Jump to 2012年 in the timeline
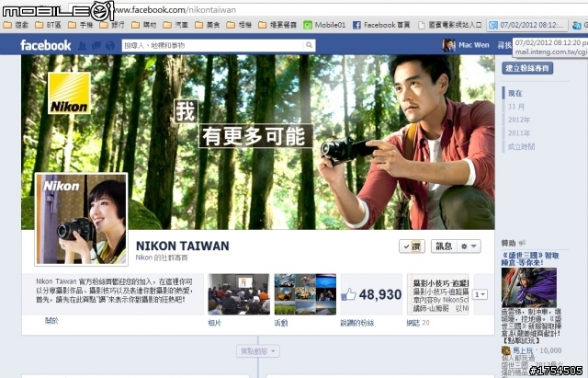 click(x=519, y=120)
